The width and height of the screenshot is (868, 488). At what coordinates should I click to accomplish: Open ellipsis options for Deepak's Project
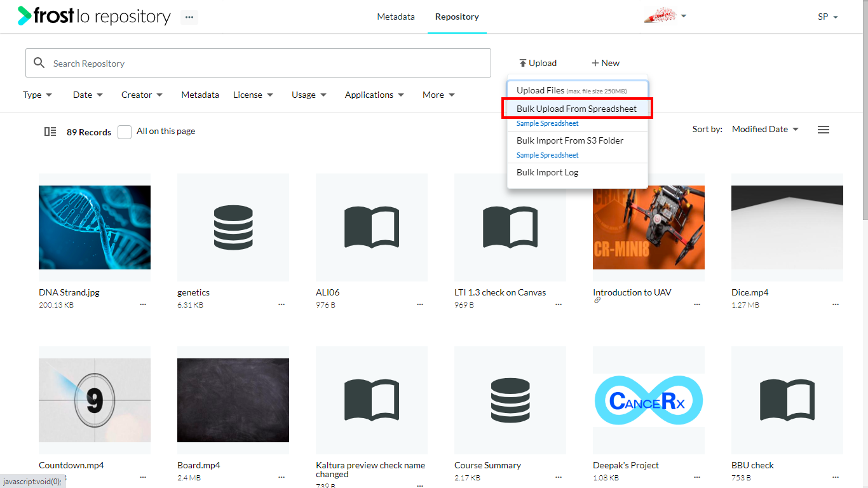point(697,477)
